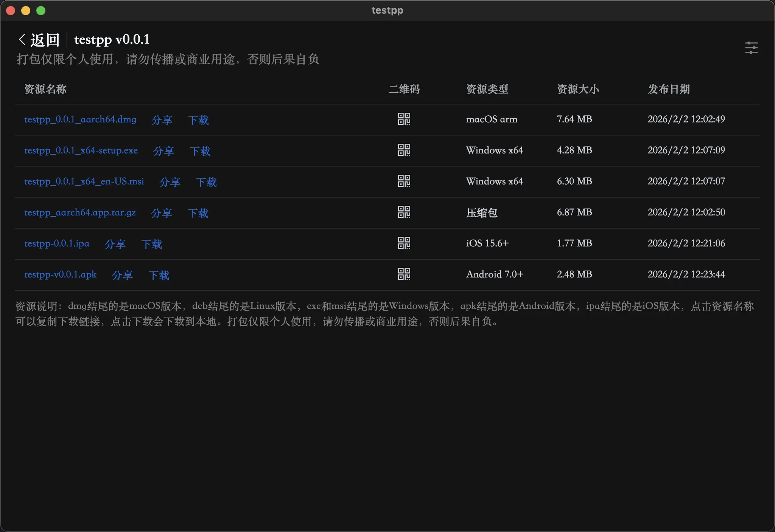Show QR code for testpp-0.0.1.ipa

pyautogui.click(x=405, y=243)
